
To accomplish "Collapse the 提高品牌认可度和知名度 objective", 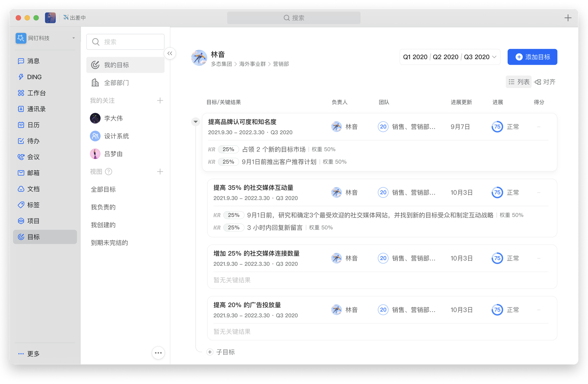I will (195, 121).
